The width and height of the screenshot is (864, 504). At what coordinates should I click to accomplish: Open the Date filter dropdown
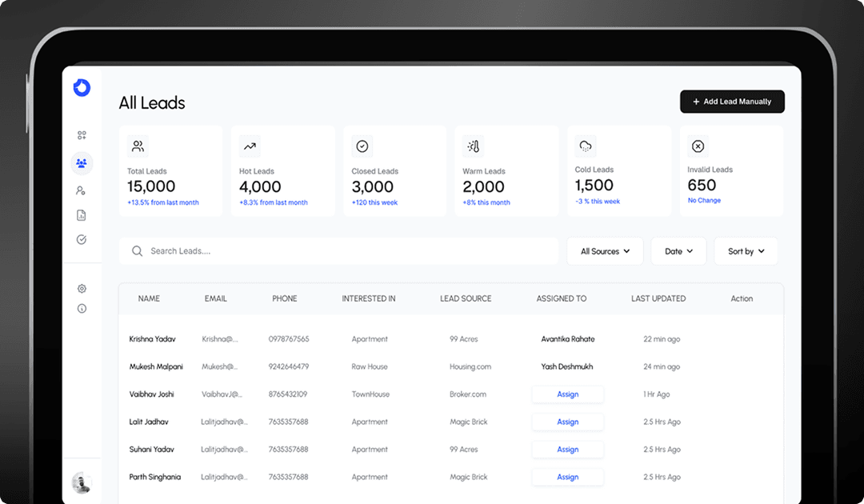[678, 251]
